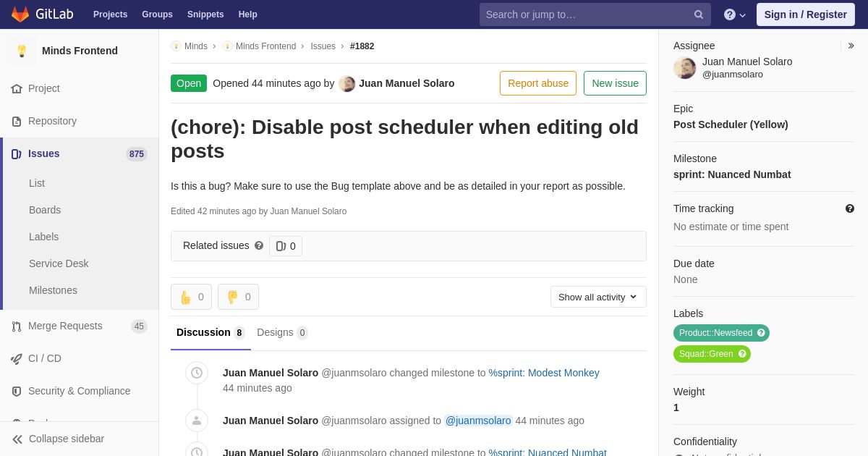Click the @juanmsolaro mention link
The image size is (868, 456).
pyautogui.click(x=478, y=421)
